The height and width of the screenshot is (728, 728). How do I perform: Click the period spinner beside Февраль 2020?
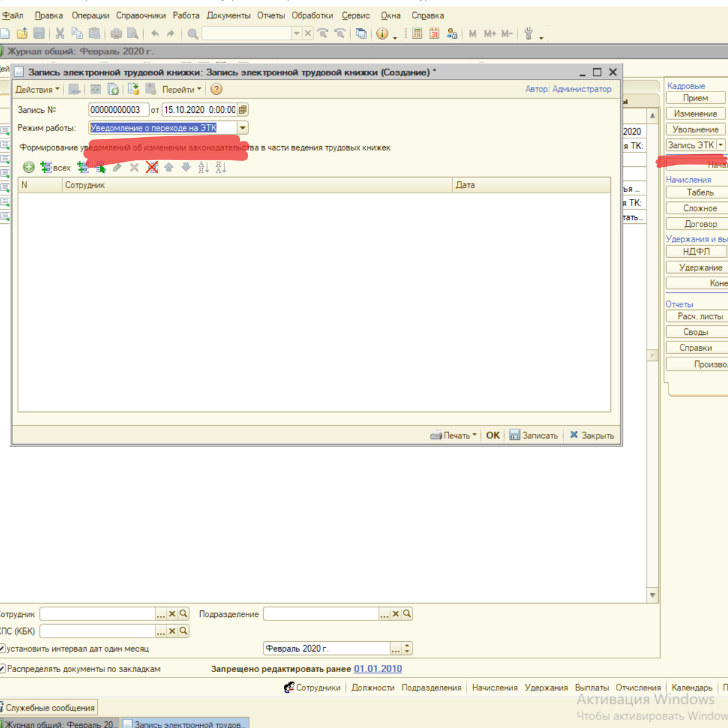point(407,649)
